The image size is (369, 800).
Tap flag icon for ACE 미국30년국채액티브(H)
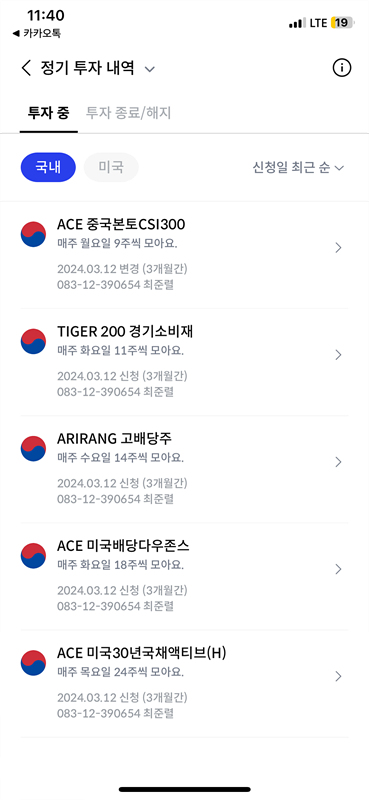click(x=33, y=663)
